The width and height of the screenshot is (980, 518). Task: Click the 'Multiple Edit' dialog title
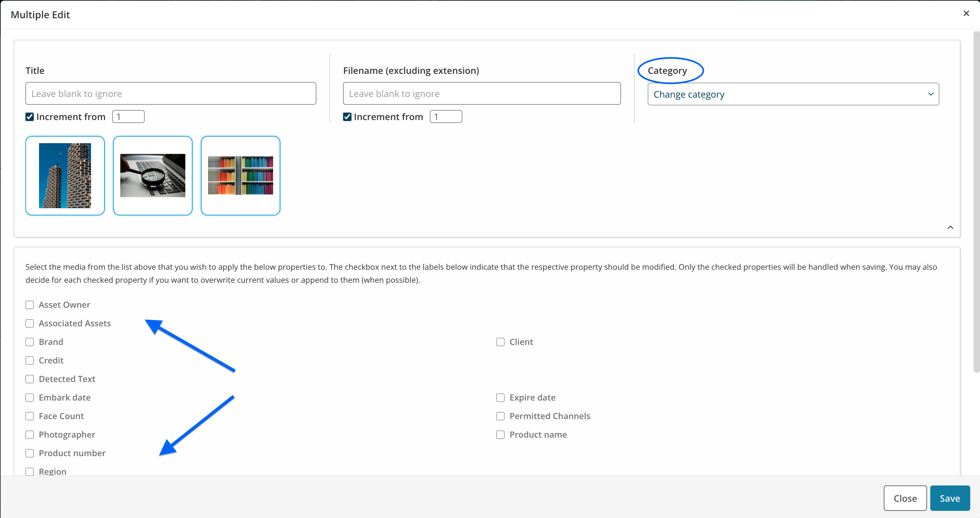(40, 14)
